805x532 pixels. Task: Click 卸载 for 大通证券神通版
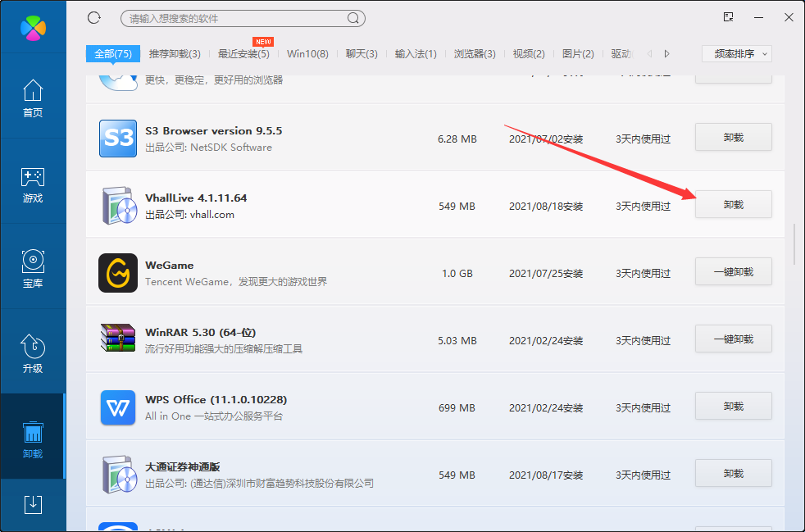pyautogui.click(x=734, y=474)
